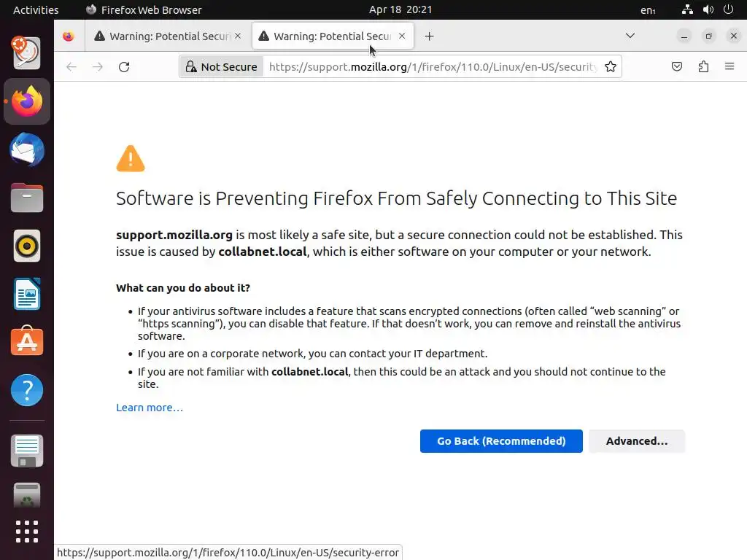The height and width of the screenshot is (560, 747).
Task: Switch to the first Warning tab
Action: [x=164, y=36]
